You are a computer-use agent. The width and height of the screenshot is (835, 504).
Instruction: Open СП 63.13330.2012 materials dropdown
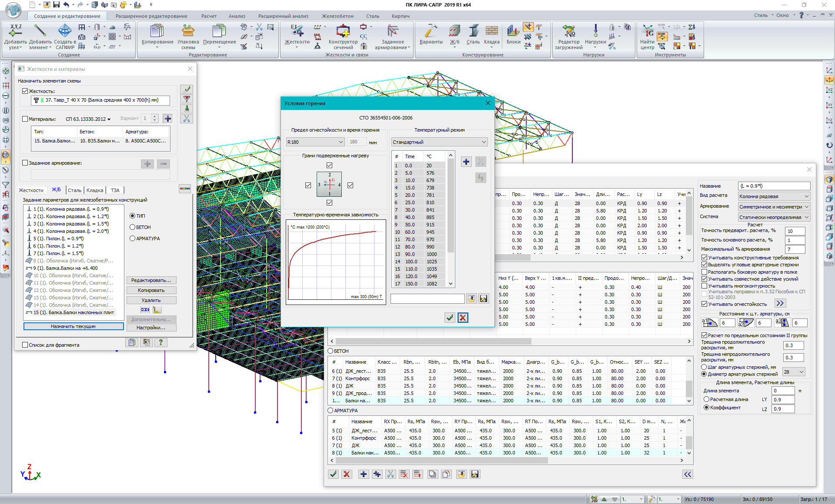click(88, 119)
